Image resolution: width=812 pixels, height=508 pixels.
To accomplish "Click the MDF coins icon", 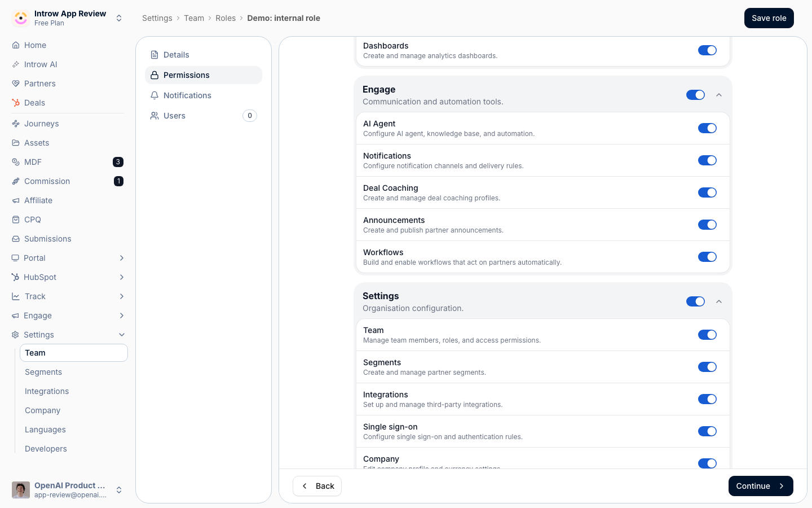I will pos(16,162).
